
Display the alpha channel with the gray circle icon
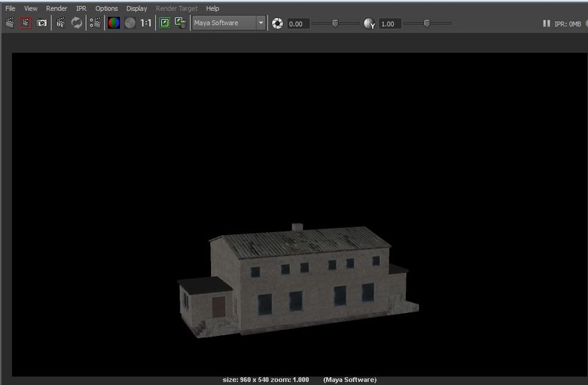(x=130, y=23)
